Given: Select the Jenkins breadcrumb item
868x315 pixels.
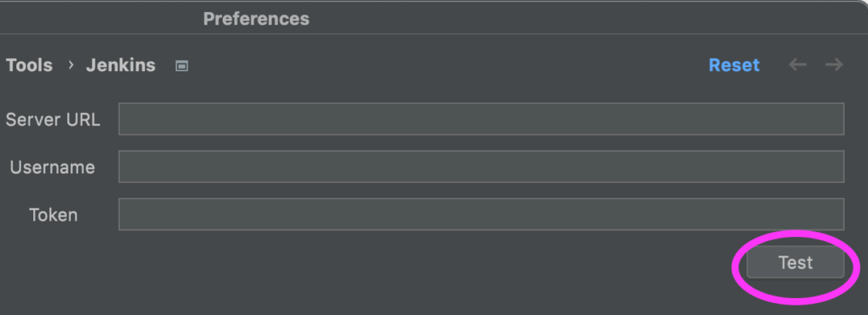Looking at the screenshot, I should pyautogui.click(x=120, y=65).
